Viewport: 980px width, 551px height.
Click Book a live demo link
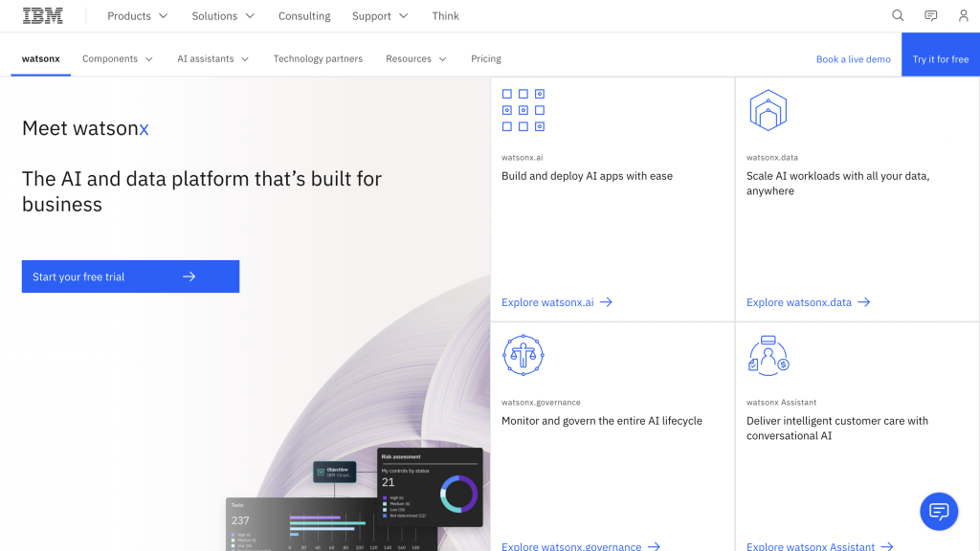853,59
